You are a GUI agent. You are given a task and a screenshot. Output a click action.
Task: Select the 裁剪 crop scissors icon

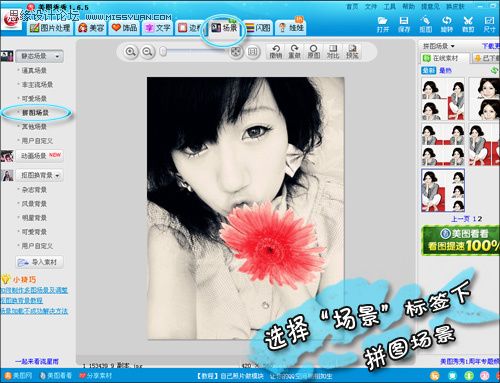tap(468, 25)
